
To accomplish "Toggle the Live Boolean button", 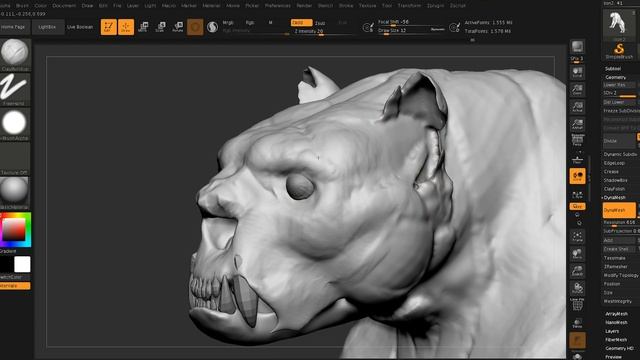I will (80, 27).
